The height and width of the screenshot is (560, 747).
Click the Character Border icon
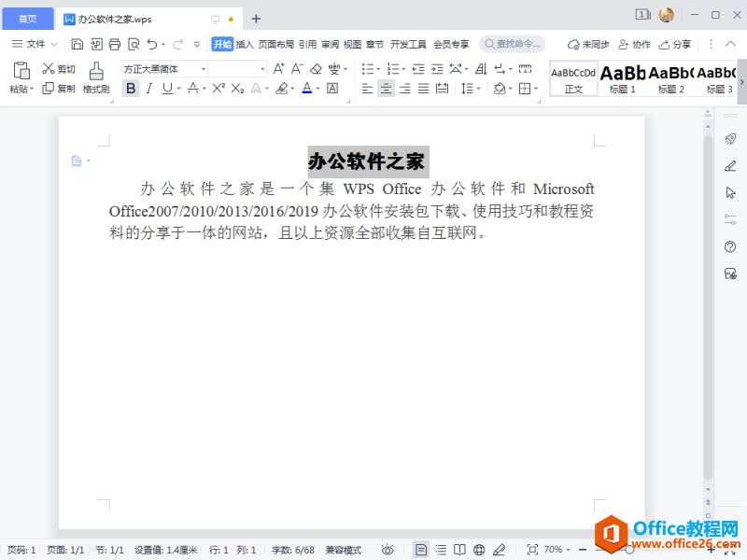pos(332,88)
